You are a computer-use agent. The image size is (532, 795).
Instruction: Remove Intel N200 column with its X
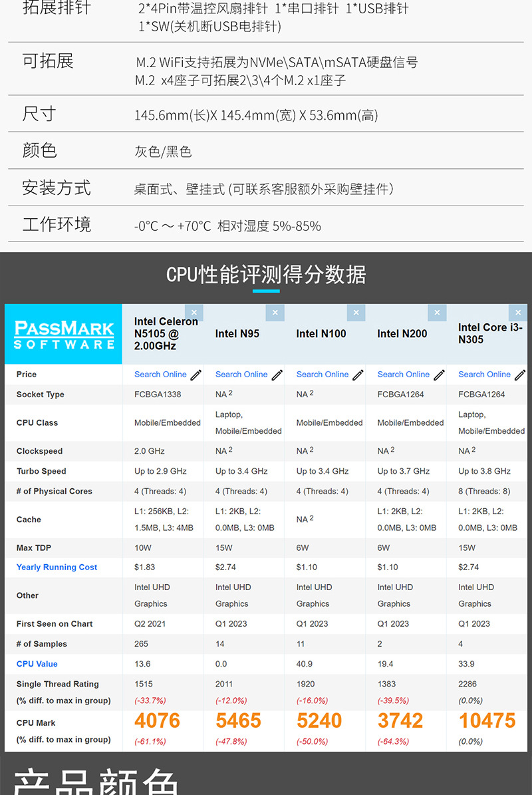click(438, 312)
